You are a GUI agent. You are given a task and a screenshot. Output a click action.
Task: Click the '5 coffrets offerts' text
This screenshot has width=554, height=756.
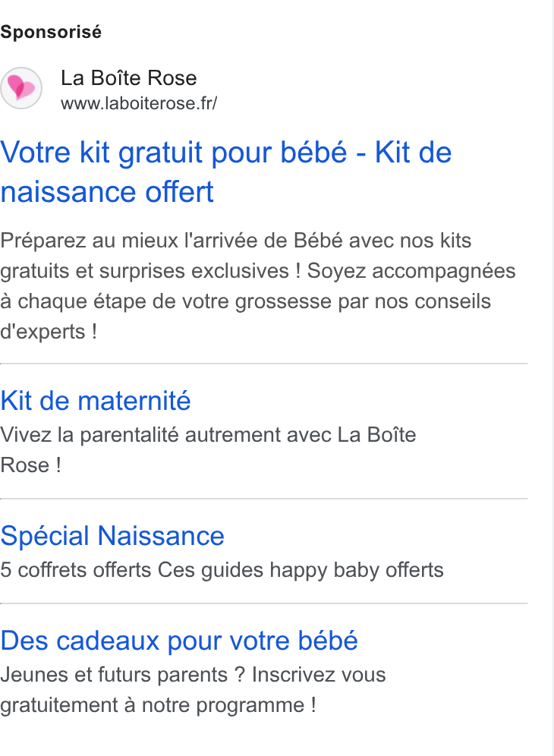tap(76, 570)
